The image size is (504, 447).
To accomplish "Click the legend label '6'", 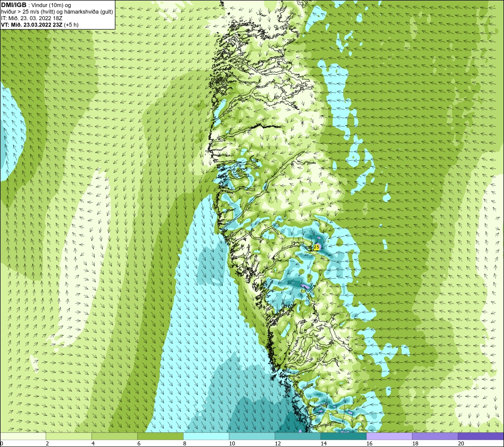I will click(x=139, y=443).
